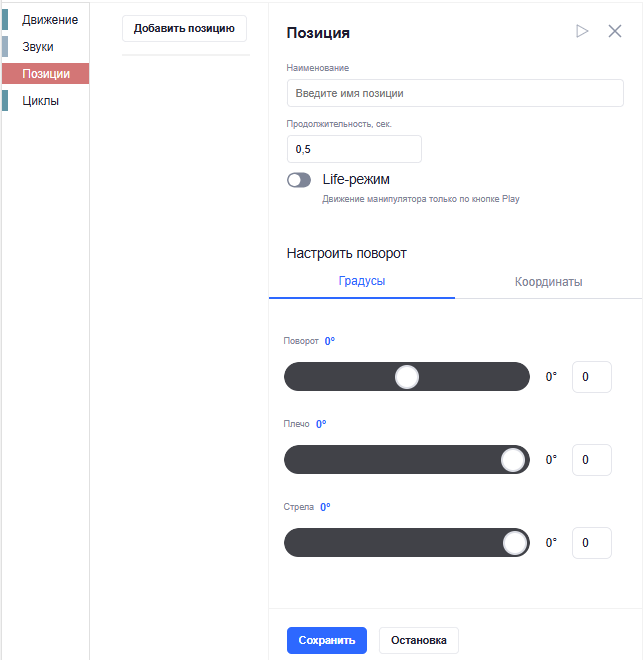Close the Позиция panel with the X icon
This screenshot has height=660, width=643.
(x=615, y=31)
